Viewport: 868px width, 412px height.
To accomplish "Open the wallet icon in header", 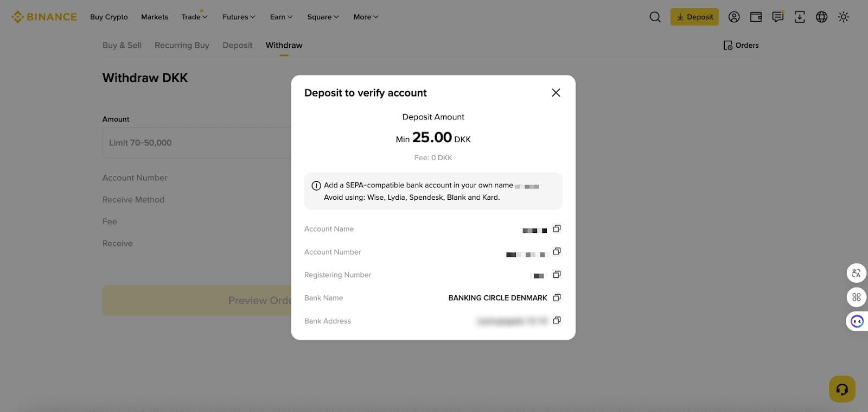I will pyautogui.click(x=756, y=17).
